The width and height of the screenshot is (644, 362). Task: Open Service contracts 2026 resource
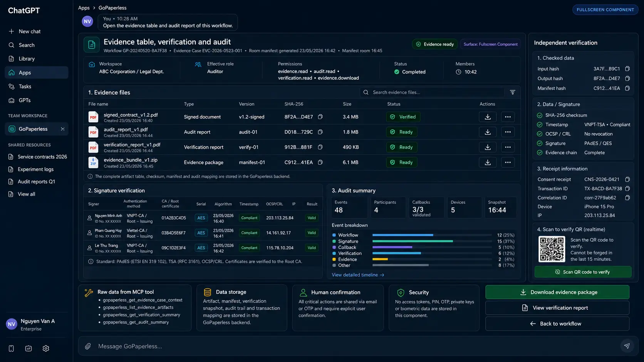click(38, 157)
